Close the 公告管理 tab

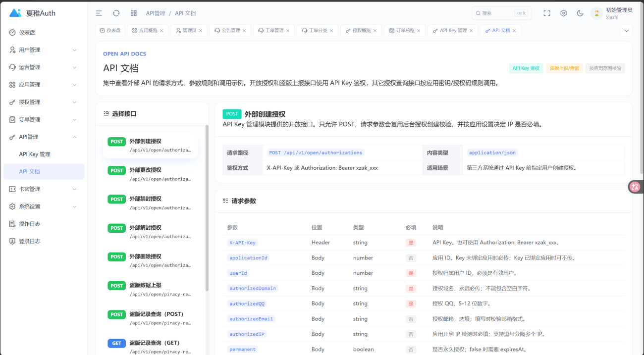[244, 31]
